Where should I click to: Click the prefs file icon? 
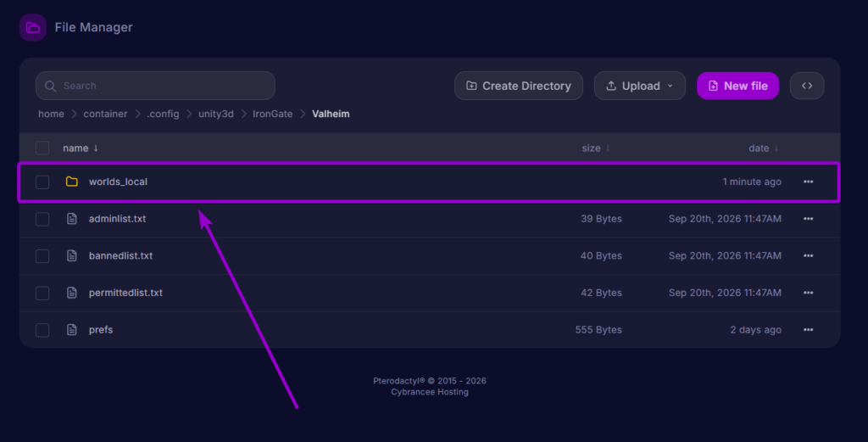point(71,329)
